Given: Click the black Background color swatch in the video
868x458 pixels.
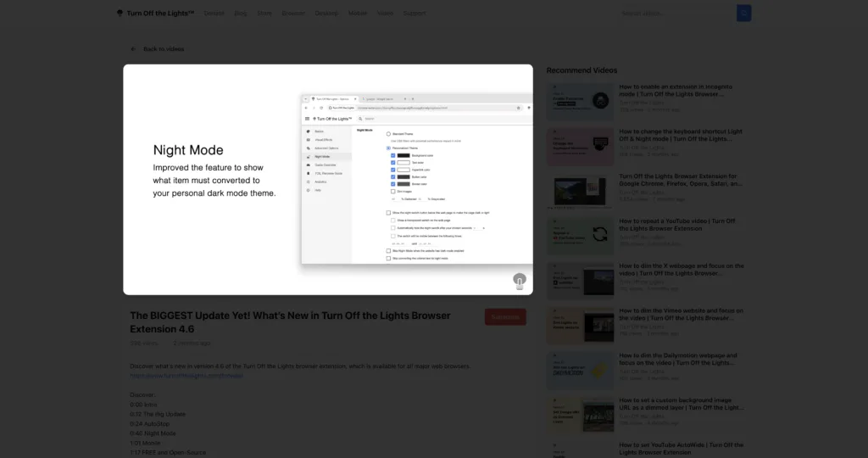Looking at the screenshot, I should coord(403,155).
